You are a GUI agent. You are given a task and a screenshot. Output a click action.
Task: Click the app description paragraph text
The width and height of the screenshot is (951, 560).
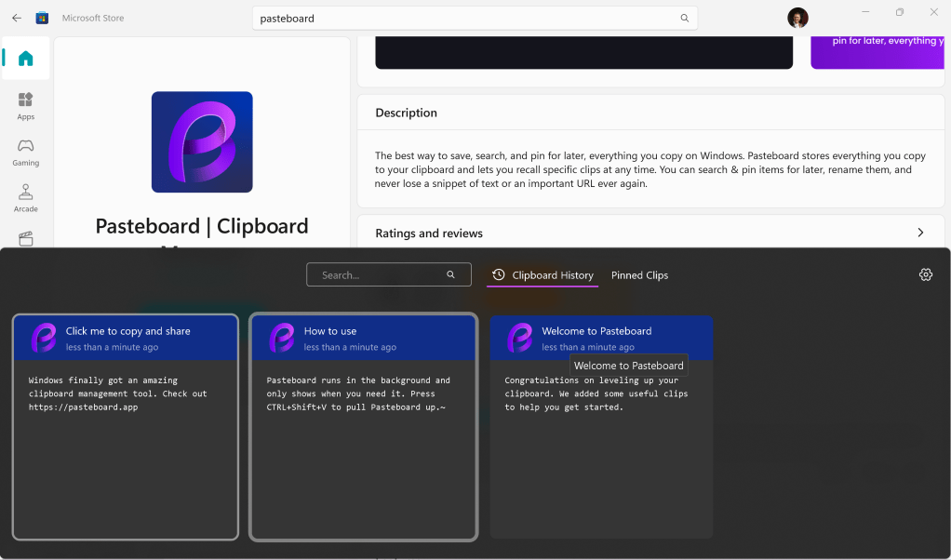tap(650, 169)
